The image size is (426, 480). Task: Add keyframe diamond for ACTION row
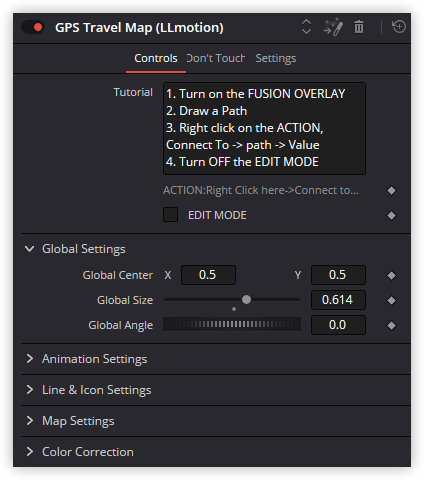point(391,190)
